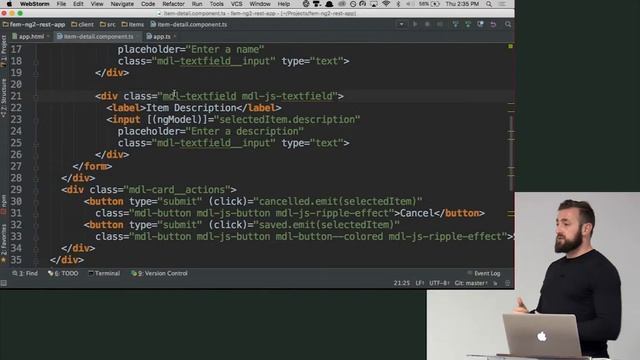Click the Revert (undo arrow) toolbar icon
Image resolution: width=640 pixels, height=360 pixels.
tap(493, 24)
